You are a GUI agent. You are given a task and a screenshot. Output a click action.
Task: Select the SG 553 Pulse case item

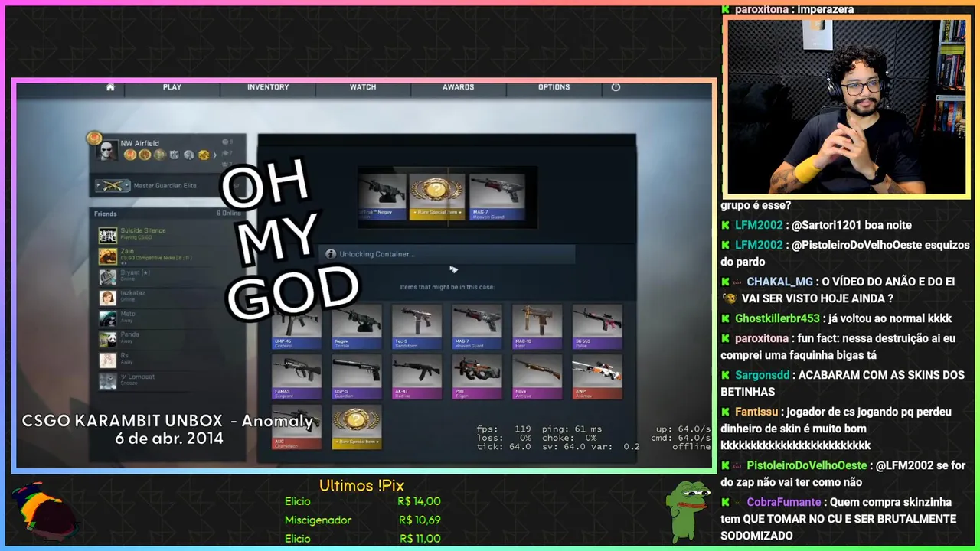597,327
